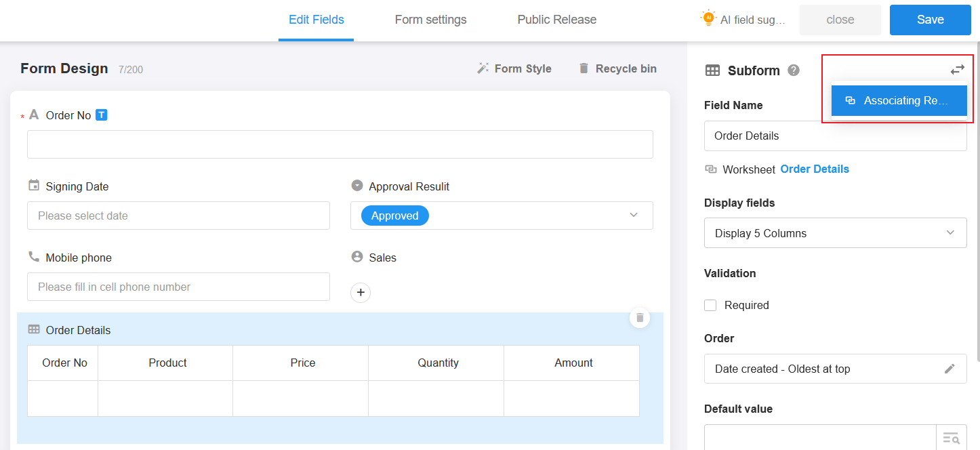Expand the Approval Result dropdown
Image resolution: width=980 pixels, height=450 pixels.
point(634,215)
